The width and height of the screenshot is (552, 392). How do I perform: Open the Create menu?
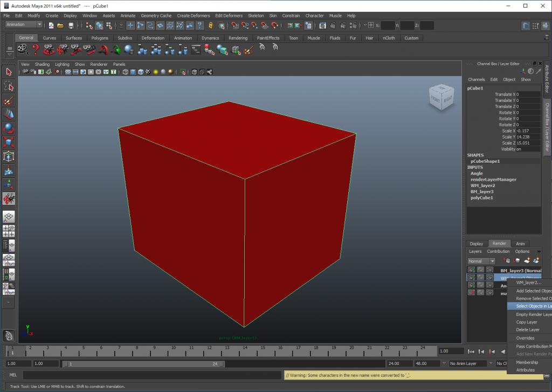tap(52, 16)
